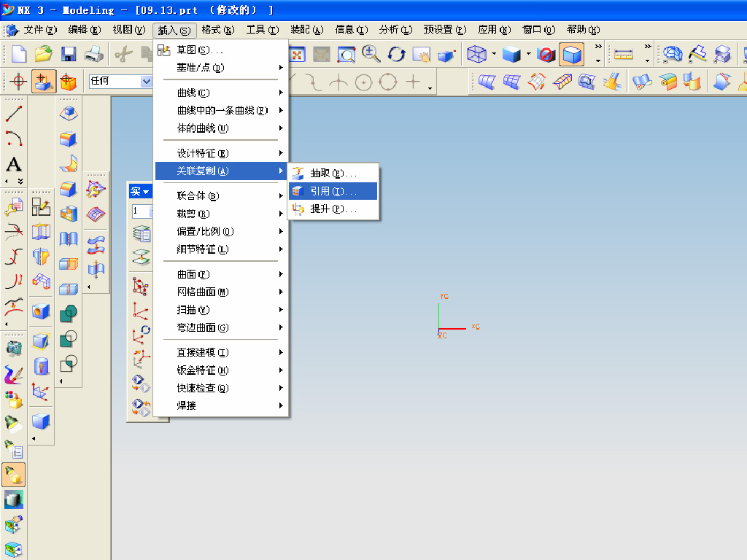This screenshot has width=747, height=560.
Task: Select the arc curve tool
Action: click(13, 139)
